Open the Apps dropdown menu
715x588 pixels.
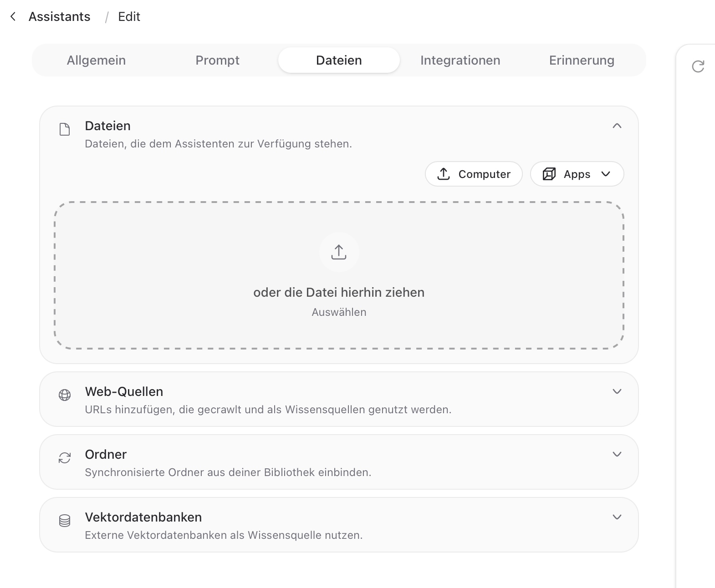coord(577,174)
